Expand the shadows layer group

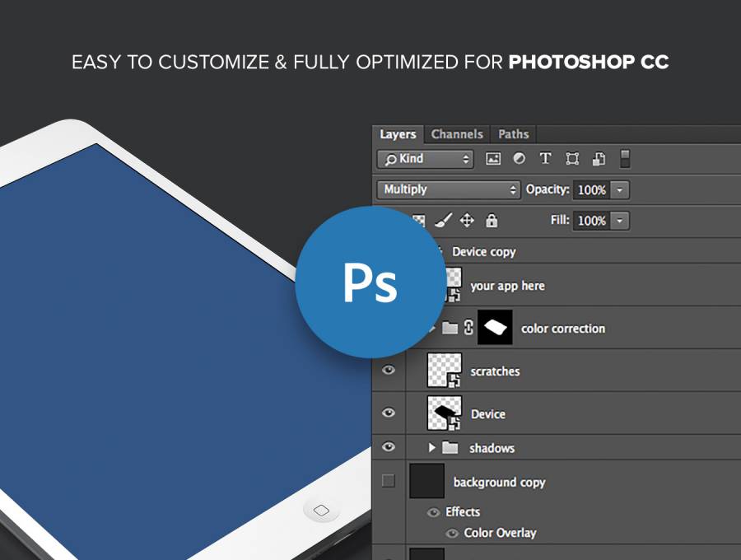click(431, 448)
